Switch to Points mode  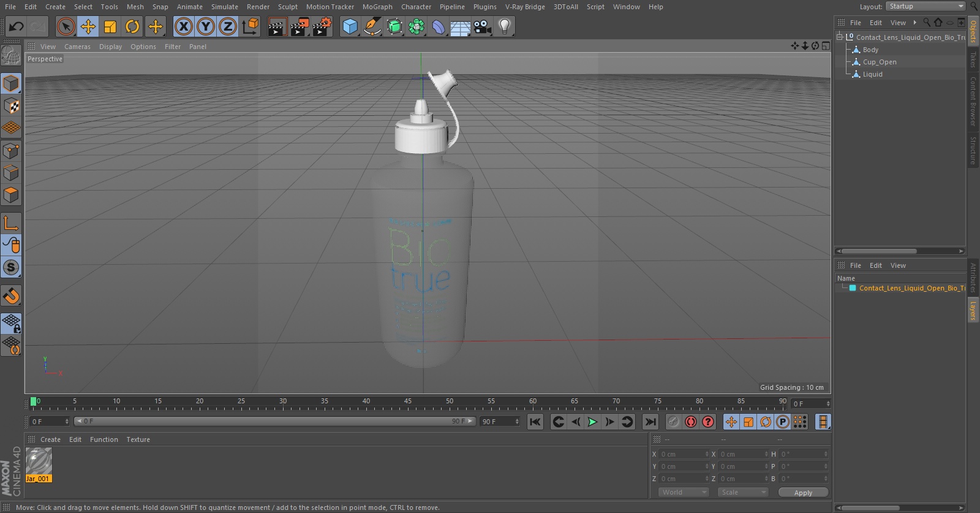11,151
